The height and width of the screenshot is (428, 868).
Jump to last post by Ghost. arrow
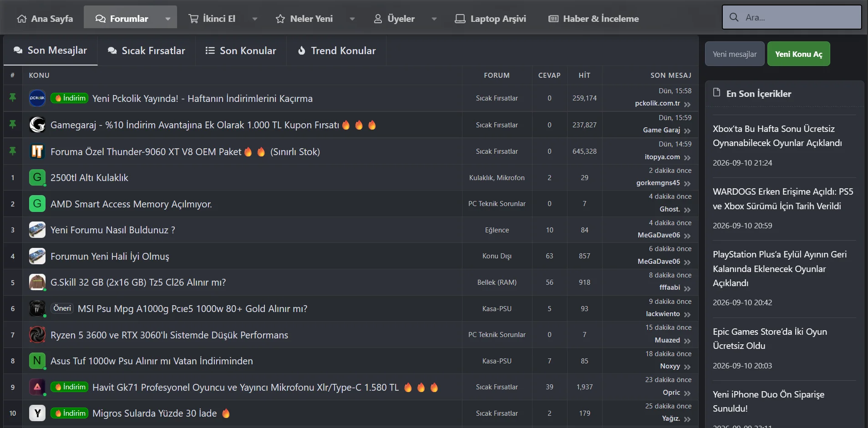click(x=687, y=210)
